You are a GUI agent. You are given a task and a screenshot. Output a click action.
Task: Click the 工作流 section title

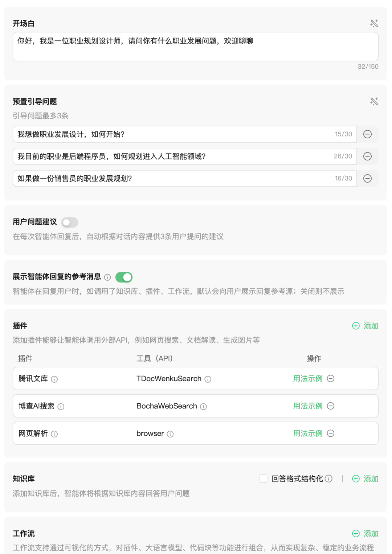click(24, 534)
